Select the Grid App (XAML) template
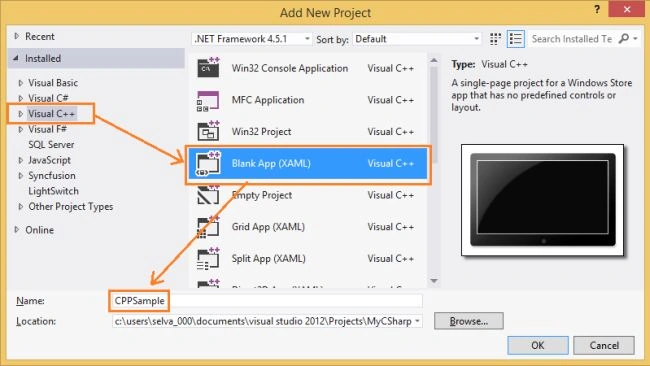 coord(308,227)
